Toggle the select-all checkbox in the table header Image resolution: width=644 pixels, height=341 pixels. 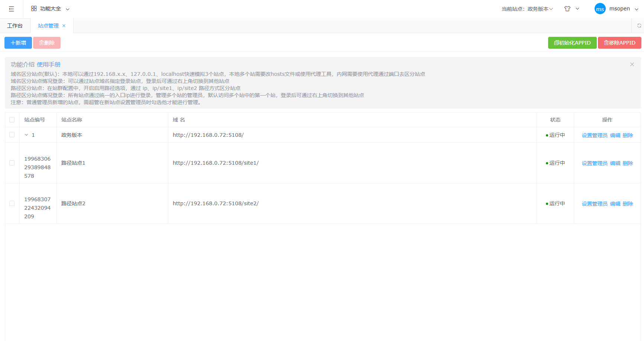pos(12,119)
